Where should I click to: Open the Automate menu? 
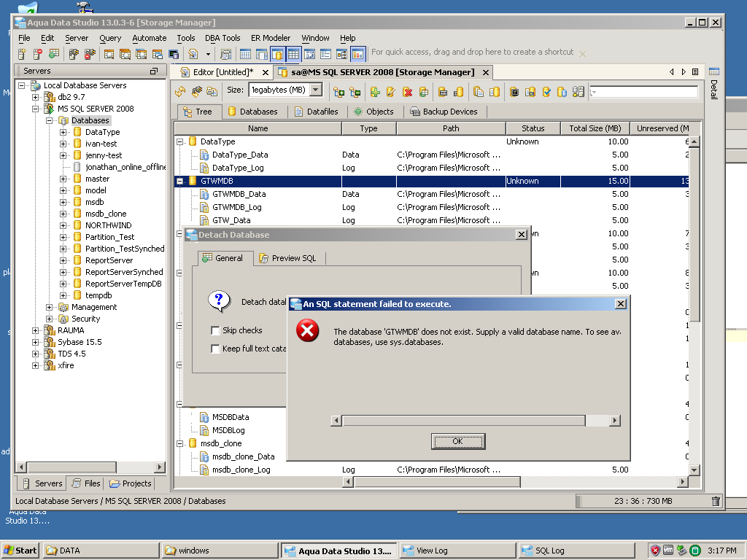coord(149,38)
